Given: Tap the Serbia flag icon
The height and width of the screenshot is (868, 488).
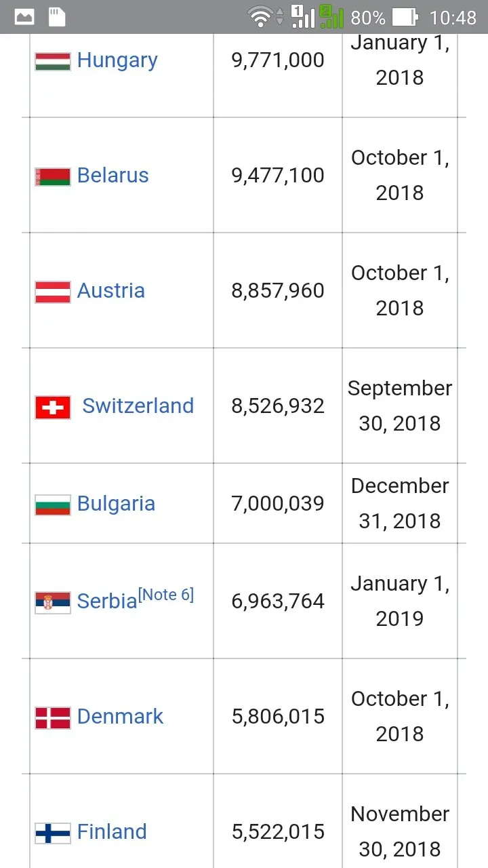Looking at the screenshot, I should pos(53,602).
